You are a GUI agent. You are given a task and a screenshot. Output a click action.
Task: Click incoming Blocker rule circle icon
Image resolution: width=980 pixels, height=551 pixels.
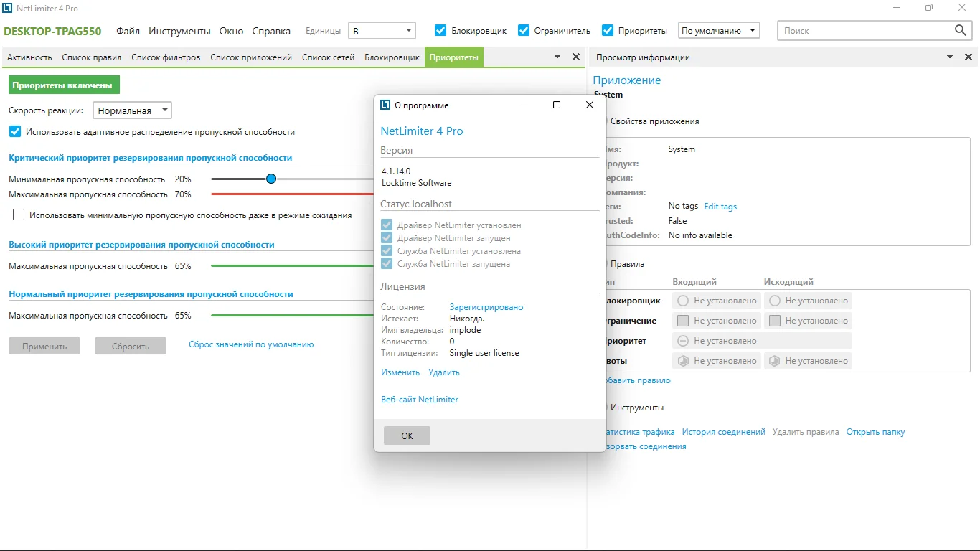click(x=683, y=301)
